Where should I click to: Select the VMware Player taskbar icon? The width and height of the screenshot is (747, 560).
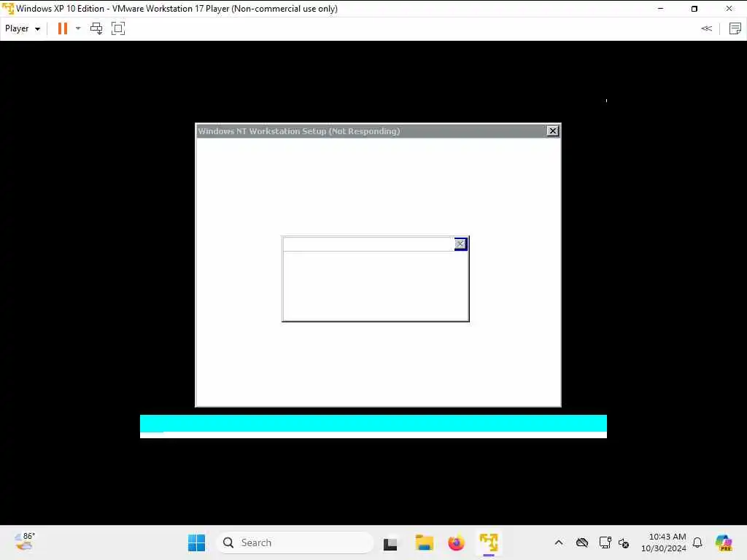pyautogui.click(x=489, y=542)
